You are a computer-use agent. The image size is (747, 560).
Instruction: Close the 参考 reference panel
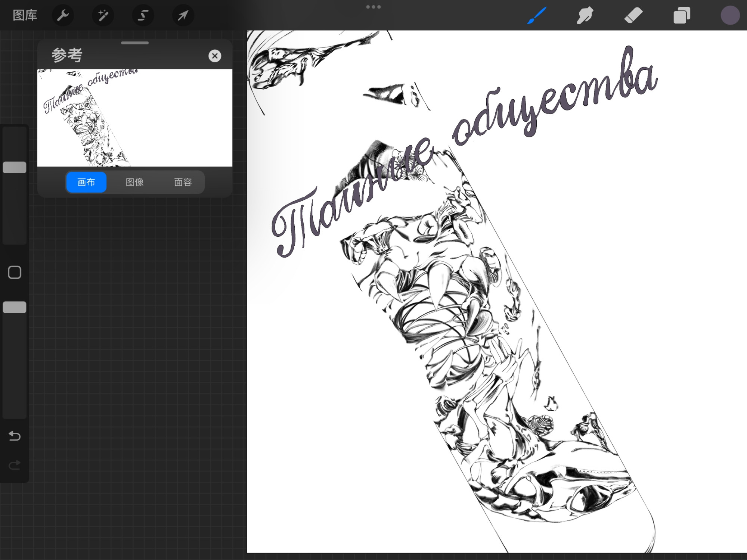tap(215, 56)
